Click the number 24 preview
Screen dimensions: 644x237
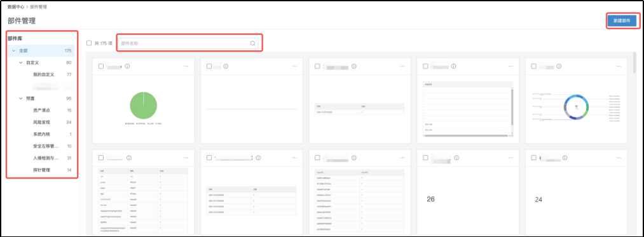pyautogui.click(x=538, y=200)
